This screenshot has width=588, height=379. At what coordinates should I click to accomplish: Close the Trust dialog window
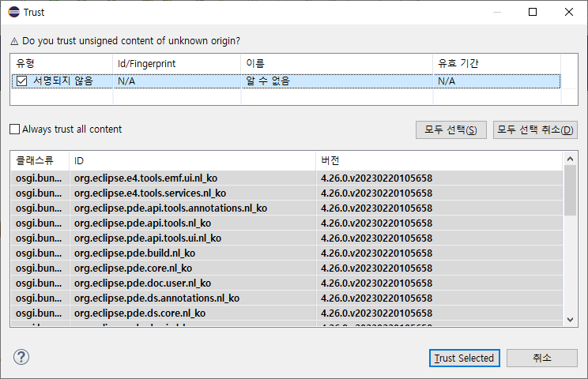point(569,12)
